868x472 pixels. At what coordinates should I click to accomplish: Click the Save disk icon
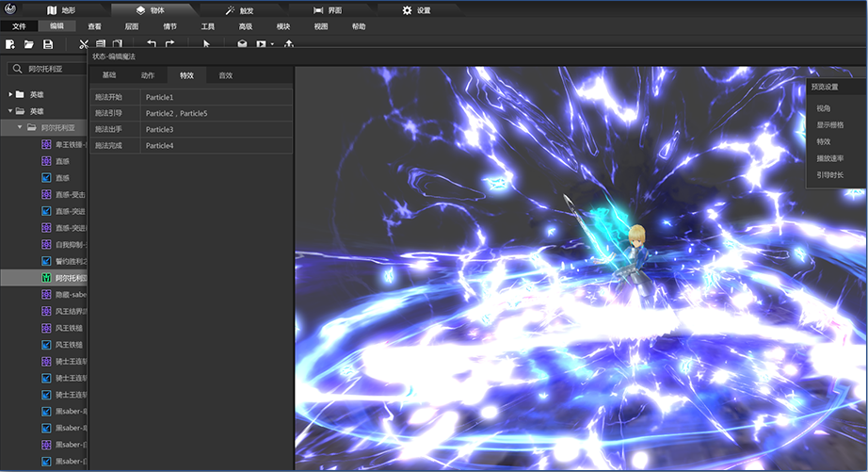click(x=48, y=44)
